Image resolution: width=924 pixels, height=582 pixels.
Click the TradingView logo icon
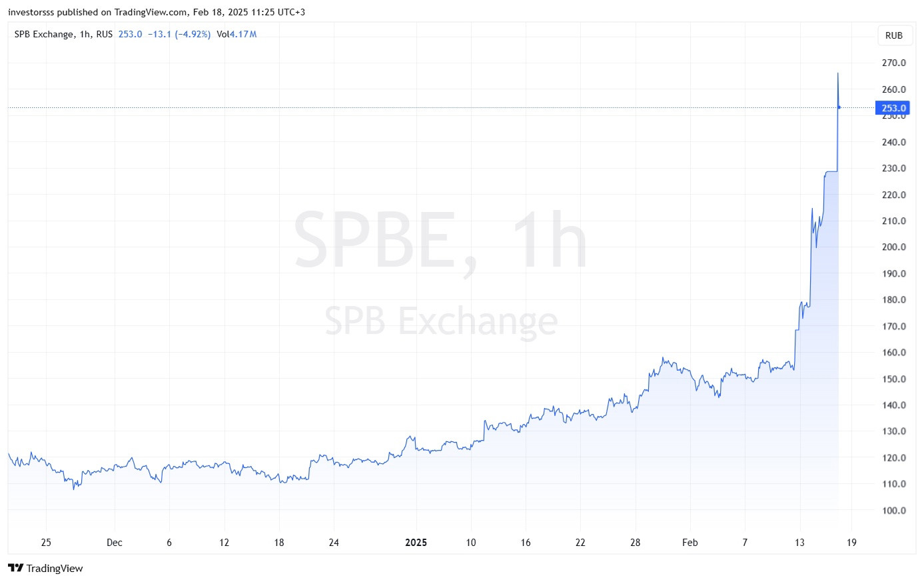pyautogui.click(x=15, y=568)
